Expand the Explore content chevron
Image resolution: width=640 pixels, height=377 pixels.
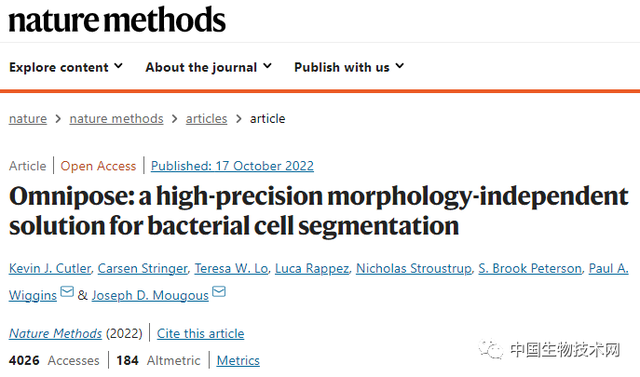click(x=118, y=66)
